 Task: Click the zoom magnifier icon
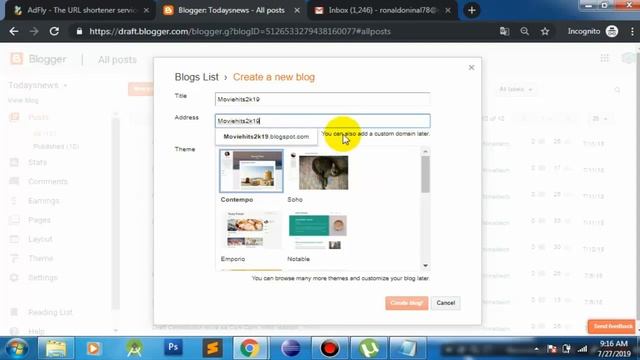[x=524, y=31]
